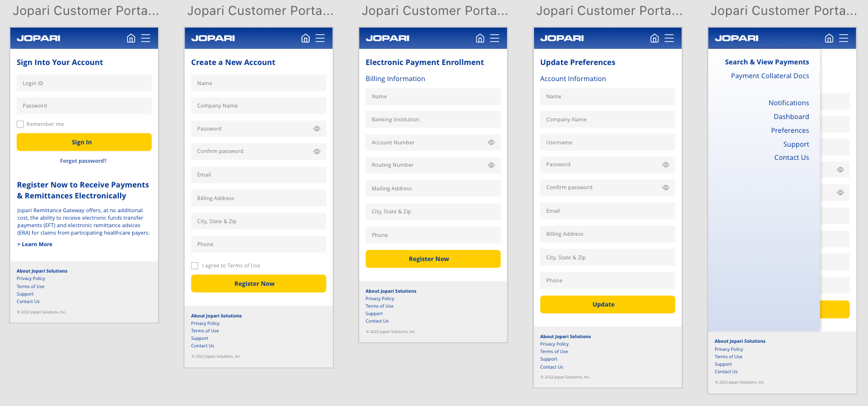Click home icon on Create a New Account screen
Viewport: 868px width, 406px height.
tap(305, 38)
